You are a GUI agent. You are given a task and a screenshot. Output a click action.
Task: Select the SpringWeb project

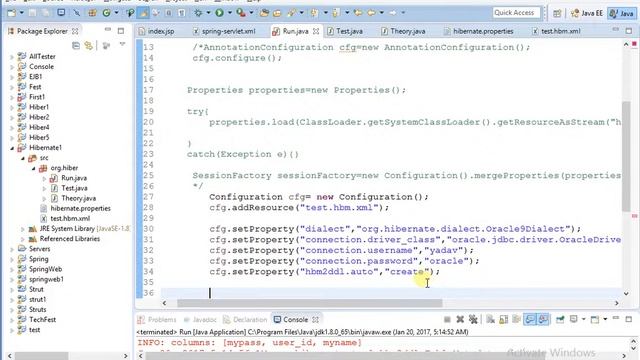(x=45, y=269)
